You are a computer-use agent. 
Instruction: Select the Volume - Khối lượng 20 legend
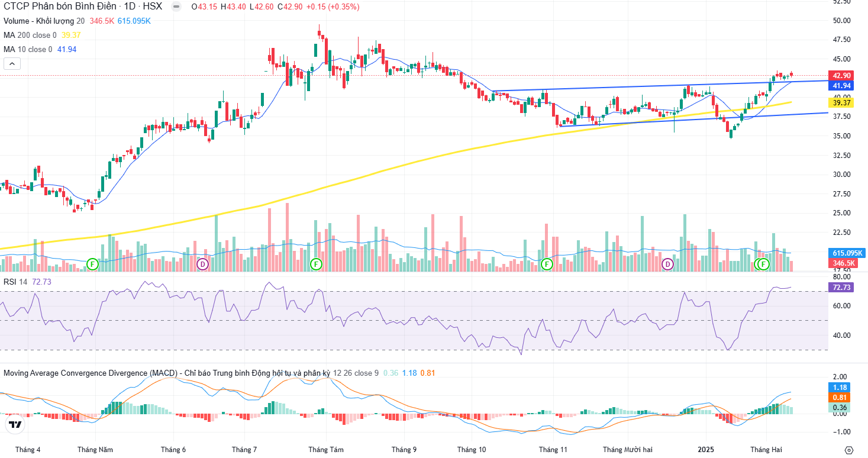(x=44, y=21)
